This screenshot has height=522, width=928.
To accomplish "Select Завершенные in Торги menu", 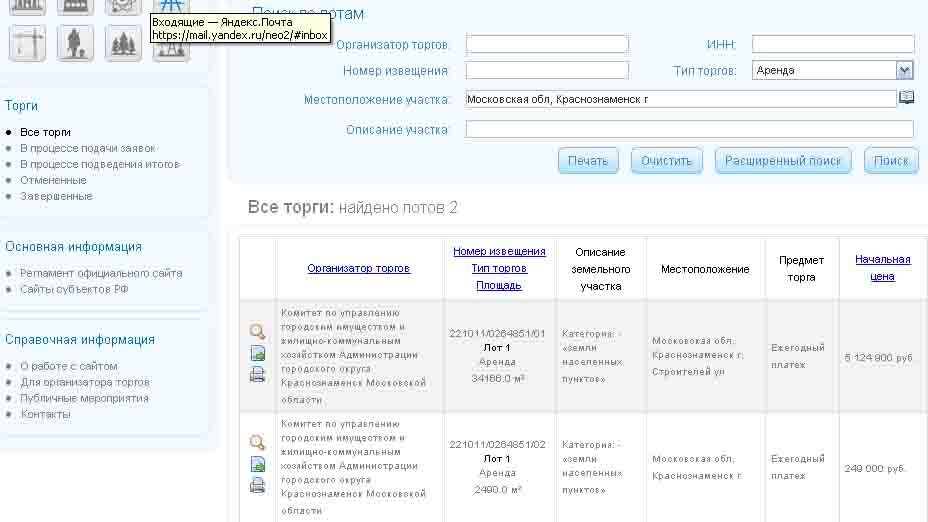I will [56, 196].
